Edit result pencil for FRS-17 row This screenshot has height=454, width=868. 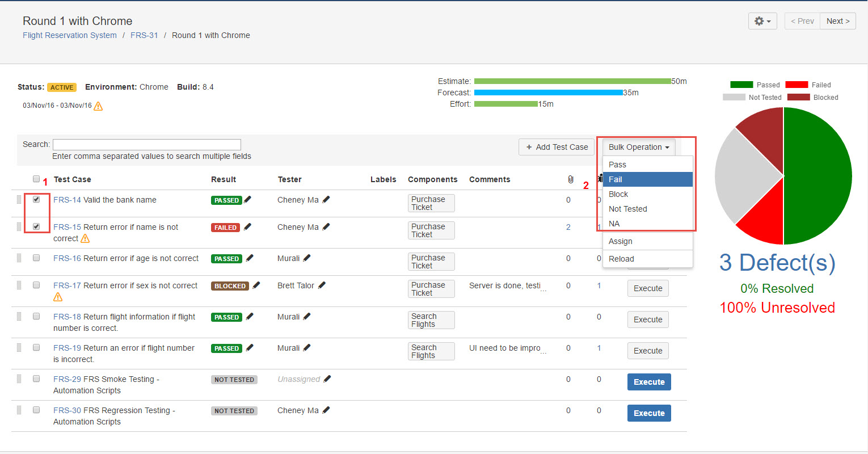256,285
